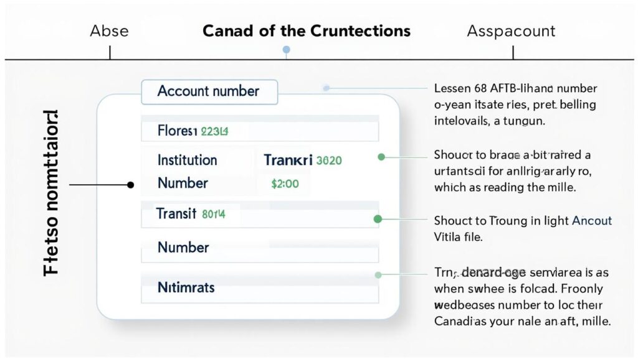
Task: Click the black dot left of the card
Action: pos(130,185)
